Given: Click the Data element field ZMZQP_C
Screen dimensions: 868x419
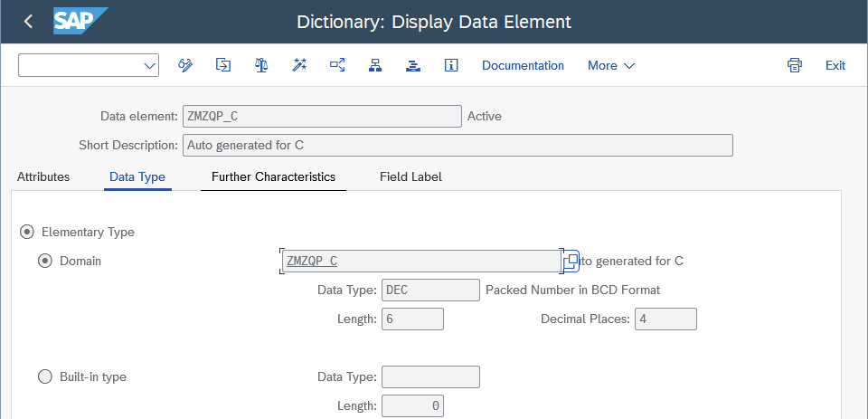Looking at the screenshot, I should click(x=322, y=117).
